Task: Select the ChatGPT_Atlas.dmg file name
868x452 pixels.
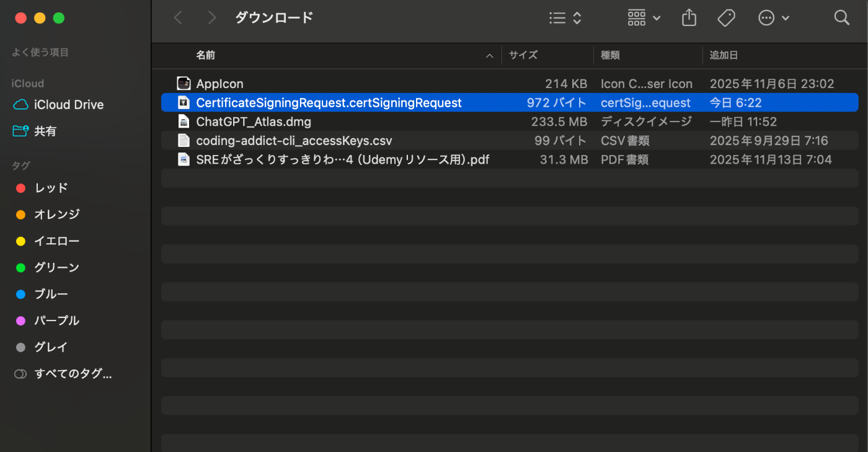Action: [x=254, y=122]
